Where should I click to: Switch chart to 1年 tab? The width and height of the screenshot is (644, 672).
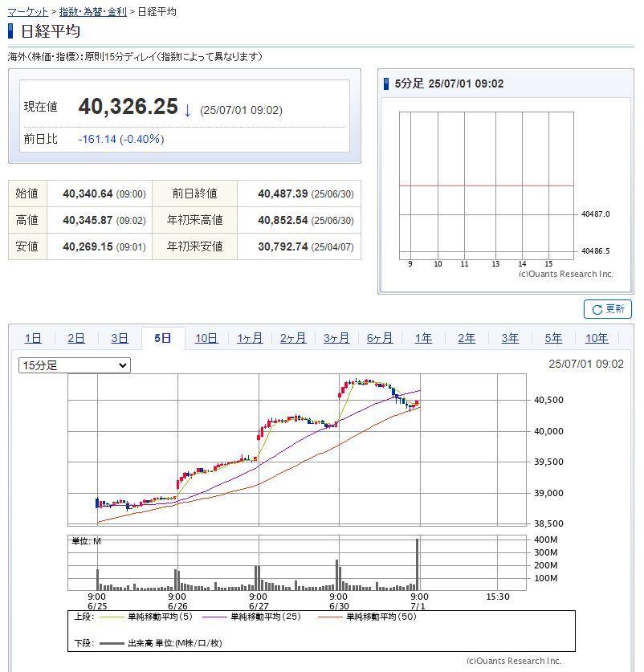tap(424, 338)
